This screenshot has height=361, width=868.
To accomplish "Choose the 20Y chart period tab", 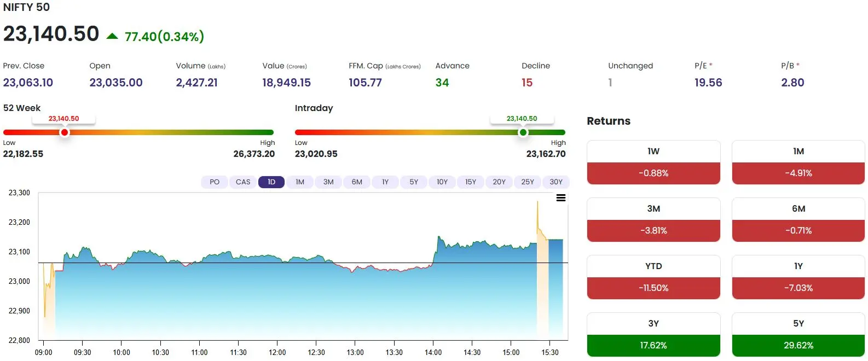I will click(499, 182).
